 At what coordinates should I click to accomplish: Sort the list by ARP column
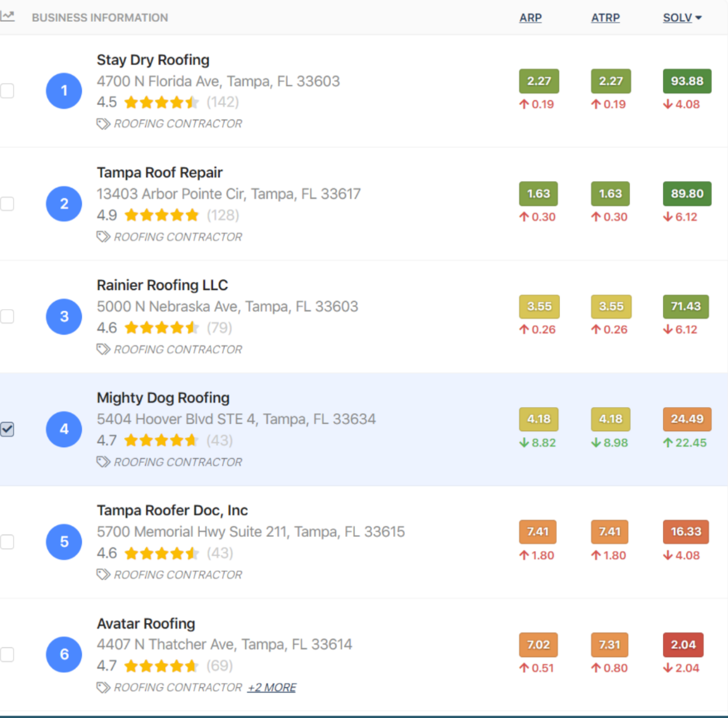click(x=530, y=18)
